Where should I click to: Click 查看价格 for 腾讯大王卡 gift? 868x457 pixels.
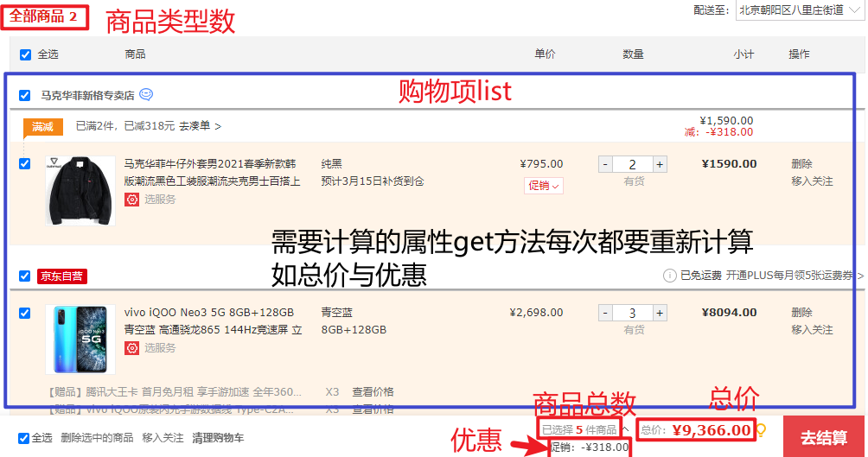373,391
